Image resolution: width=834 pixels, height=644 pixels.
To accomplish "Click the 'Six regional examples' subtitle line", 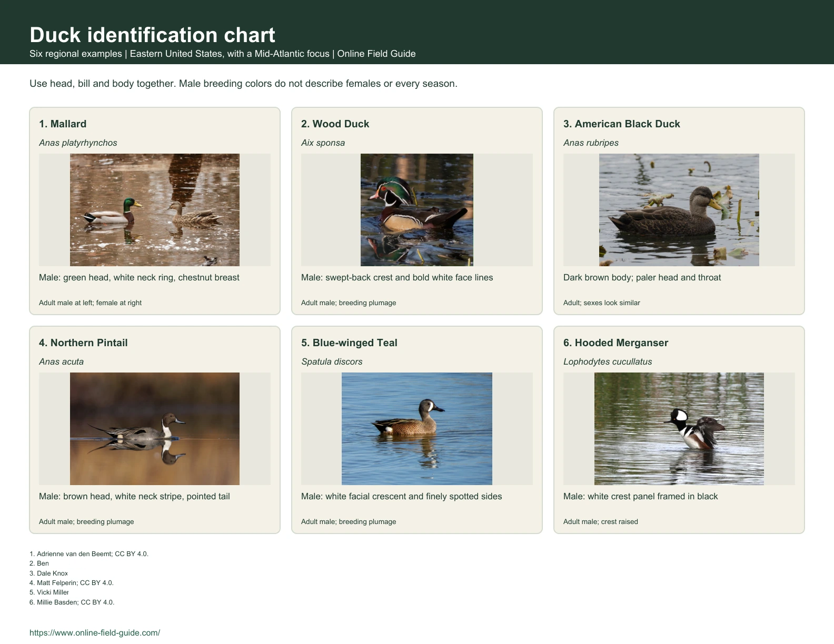I will click(x=223, y=54).
